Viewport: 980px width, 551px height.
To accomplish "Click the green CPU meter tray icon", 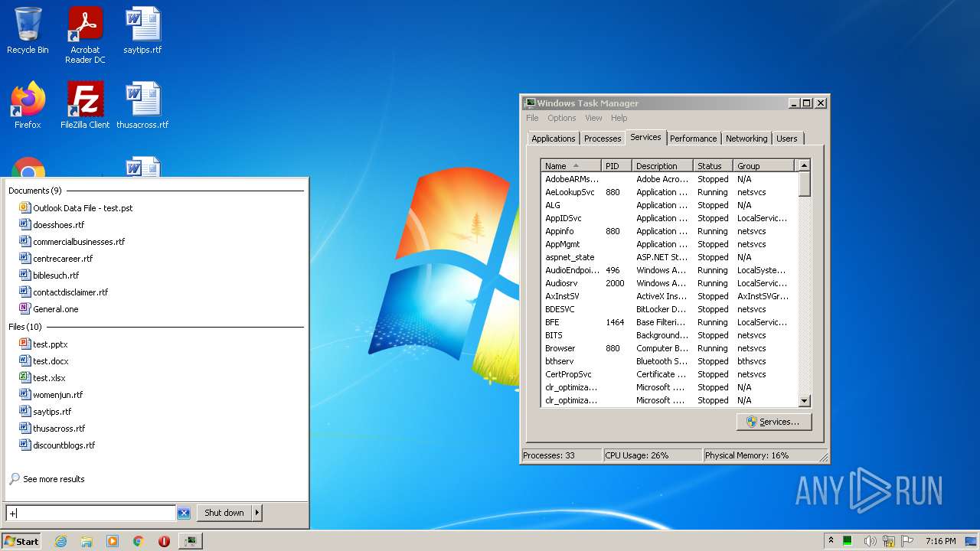I will 848,541.
